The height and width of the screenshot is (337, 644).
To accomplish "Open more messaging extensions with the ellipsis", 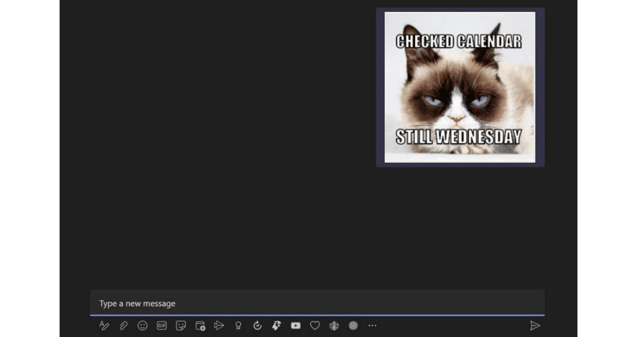I will pyautogui.click(x=372, y=326).
